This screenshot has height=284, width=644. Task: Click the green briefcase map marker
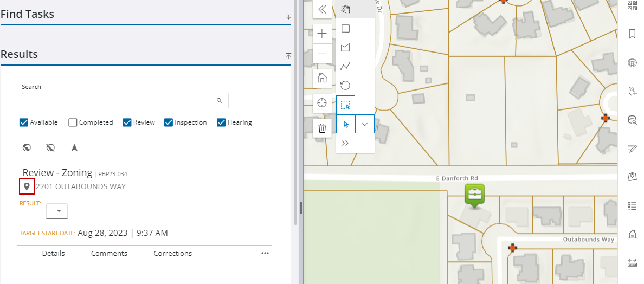click(474, 194)
